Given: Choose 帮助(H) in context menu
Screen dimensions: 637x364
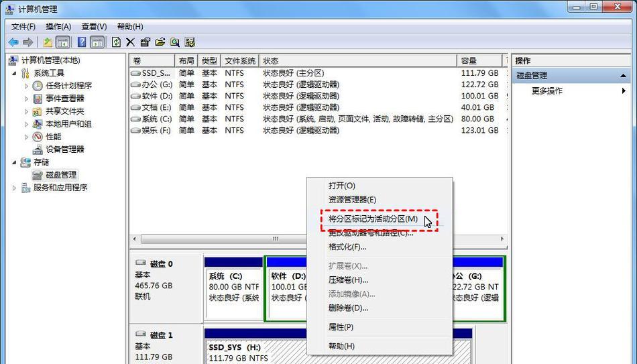Looking at the screenshot, I should tap(380, 346).
